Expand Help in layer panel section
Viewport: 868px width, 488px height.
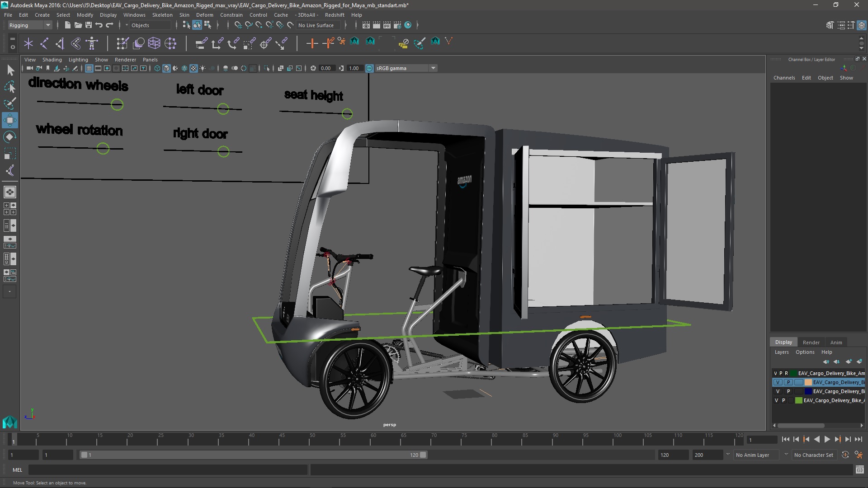click(827, 352)
